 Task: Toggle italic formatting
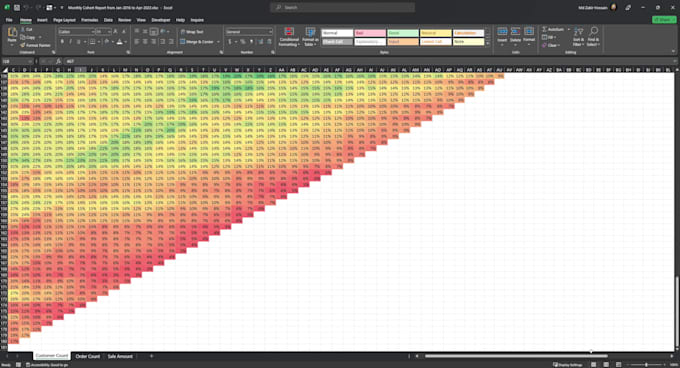[70, 42]
